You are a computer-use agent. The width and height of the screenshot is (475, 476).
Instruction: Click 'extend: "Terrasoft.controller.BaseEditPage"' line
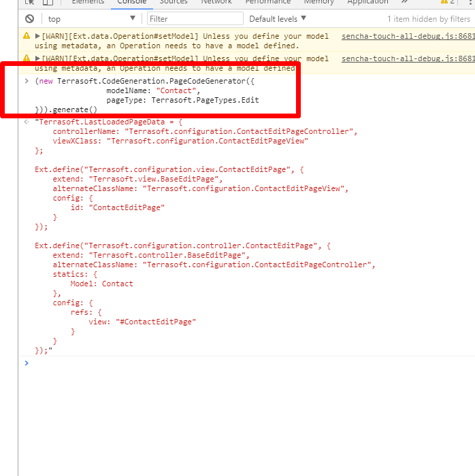[x=151, y=255]
